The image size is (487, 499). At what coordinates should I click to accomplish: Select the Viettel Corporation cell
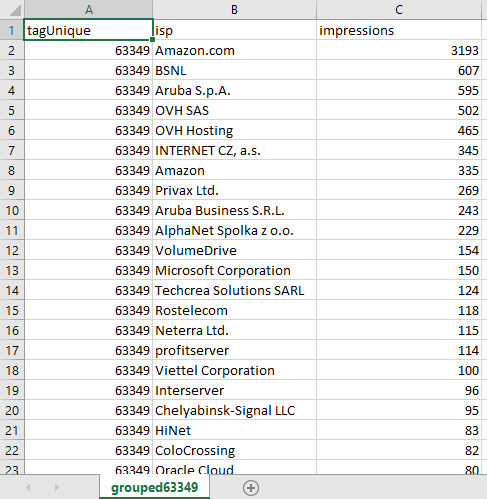click(x=234, y=370)
